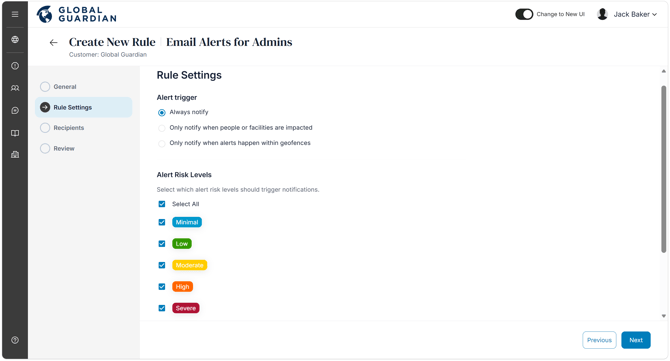
Task: Click the vertical scrollbar down arrow
Action: pos(664,316)
